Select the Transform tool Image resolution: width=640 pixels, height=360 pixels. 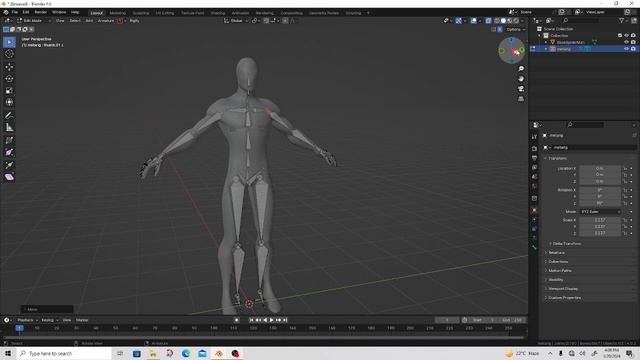(x=9, y=102)
